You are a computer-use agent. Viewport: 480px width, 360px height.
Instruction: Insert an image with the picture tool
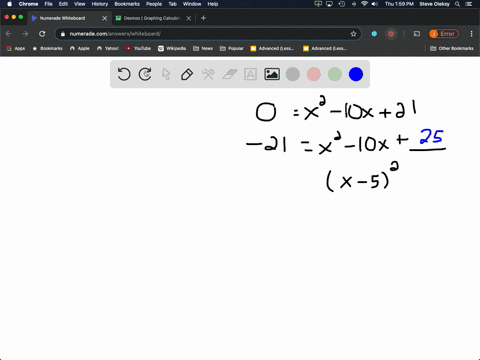tap(272, 74)
